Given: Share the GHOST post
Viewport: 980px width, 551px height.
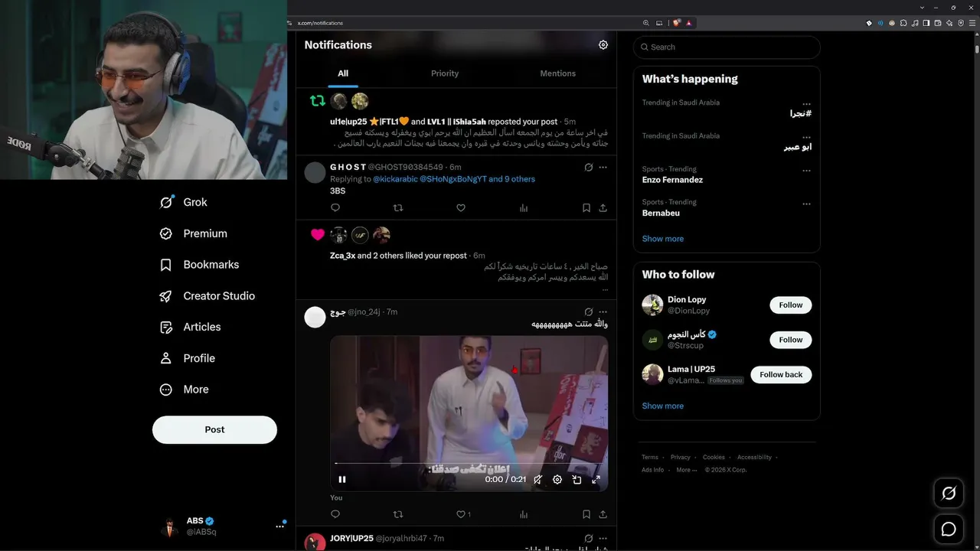Looking at the screenshot, I should 603,208.
